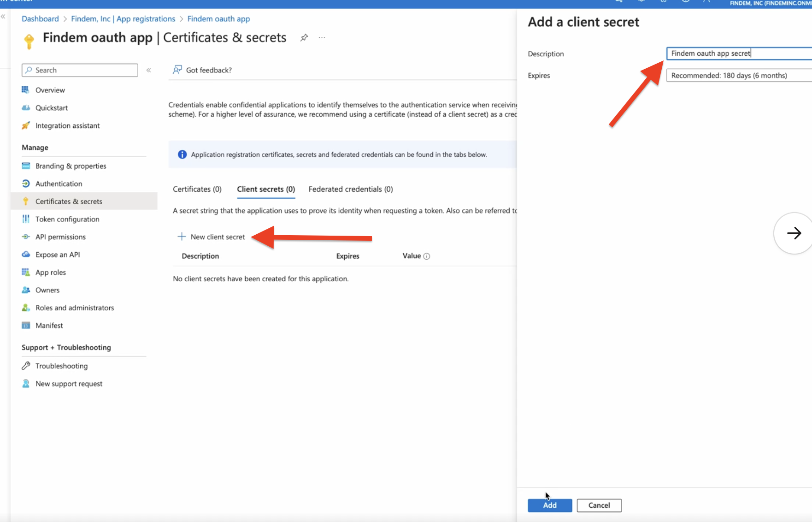The image size is (812, 522).
Task: Focus the Description text field
Action: click(739, 53)
